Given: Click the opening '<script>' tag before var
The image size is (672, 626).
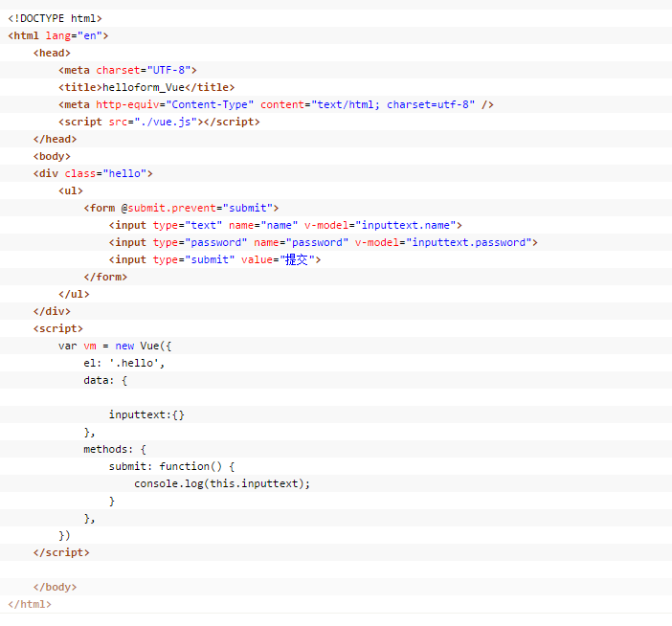Looking at the screenshot, I should click(x=57, y=328).
